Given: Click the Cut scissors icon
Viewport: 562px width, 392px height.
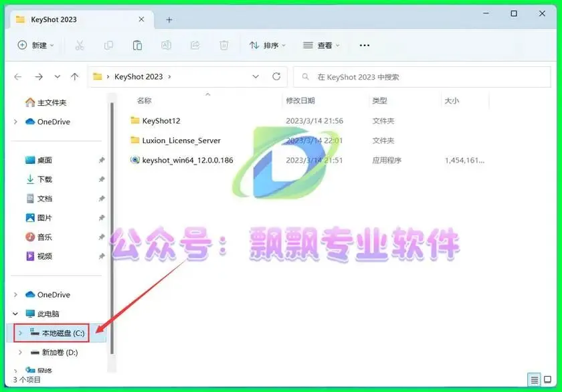Looking at the screenshot, I should [80, 45].
